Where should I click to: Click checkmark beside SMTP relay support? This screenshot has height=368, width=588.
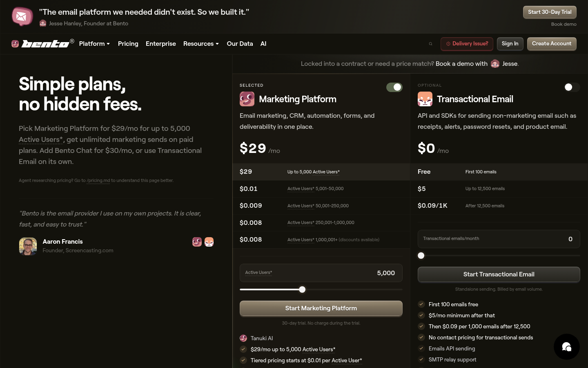pos(421,359)
